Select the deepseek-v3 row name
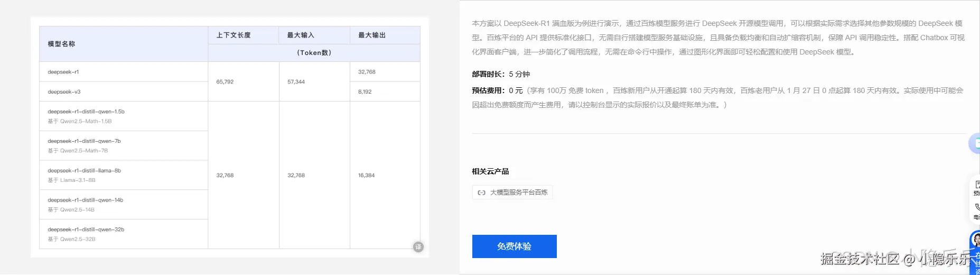This screenshot has height=275, width=980. (64, 92)
